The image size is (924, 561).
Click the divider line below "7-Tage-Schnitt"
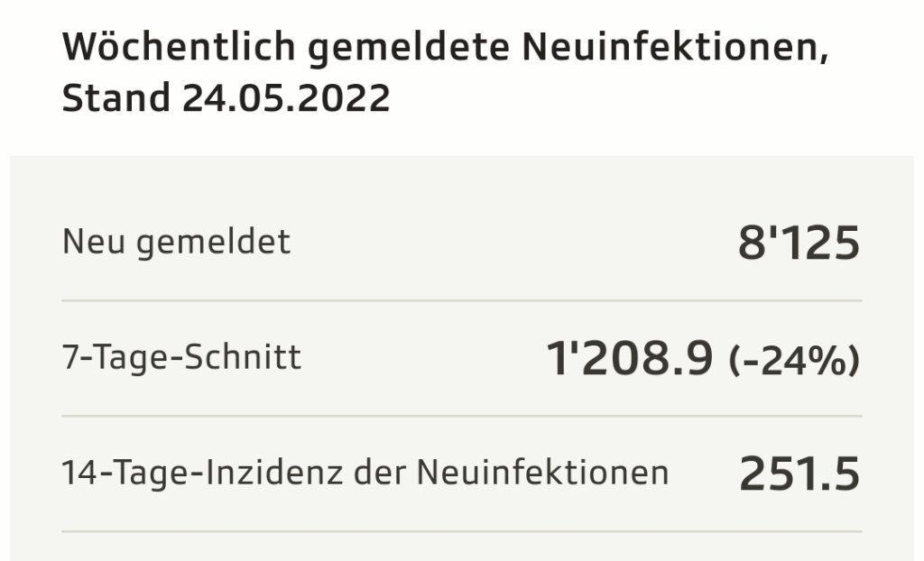point(462,416)
